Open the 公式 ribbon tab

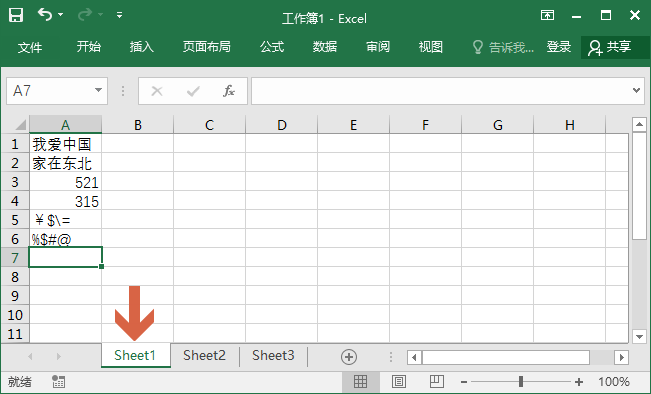click(x=272, y=46)
